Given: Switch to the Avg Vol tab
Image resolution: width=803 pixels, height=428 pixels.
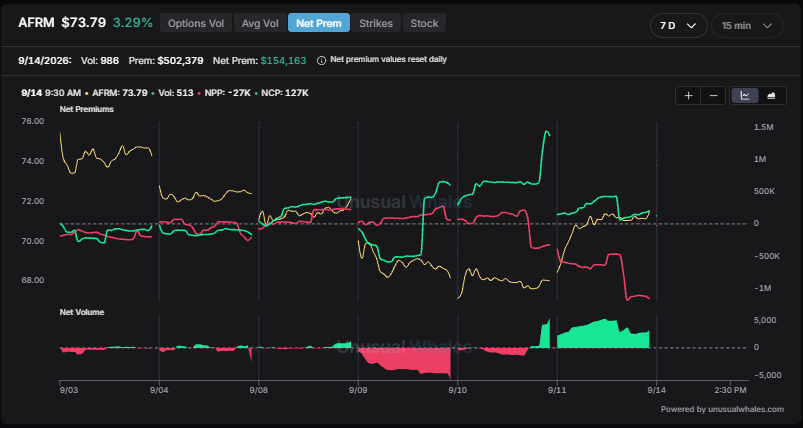Looking at the screenshot, I should point(260,24).
